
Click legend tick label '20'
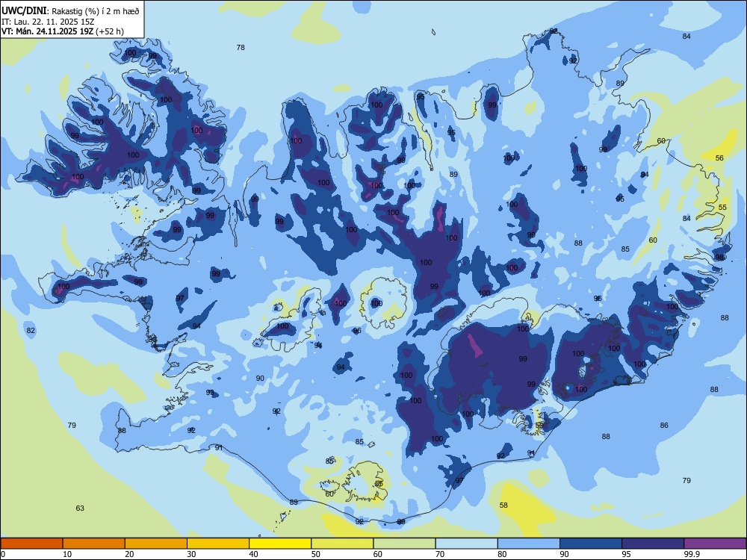pyautogui.click(x=129, y=554)
